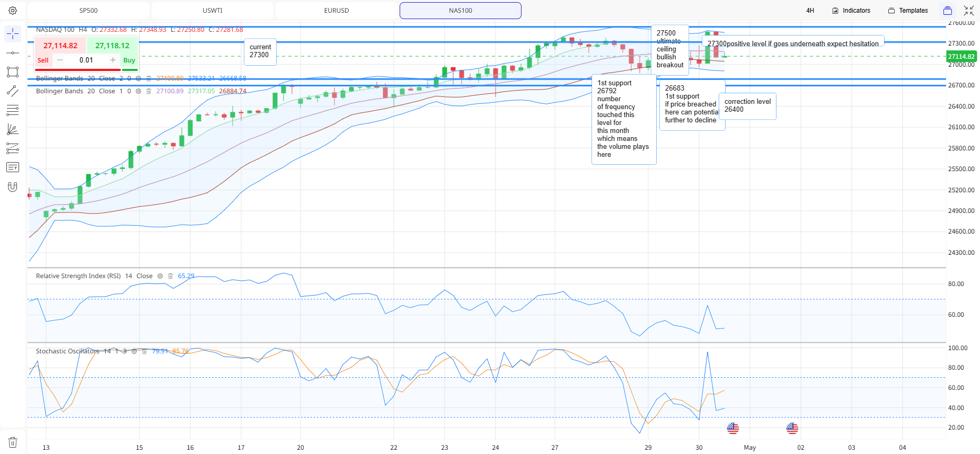Open the Templates menu
The image size is (980, 454).
click(908, 11)
